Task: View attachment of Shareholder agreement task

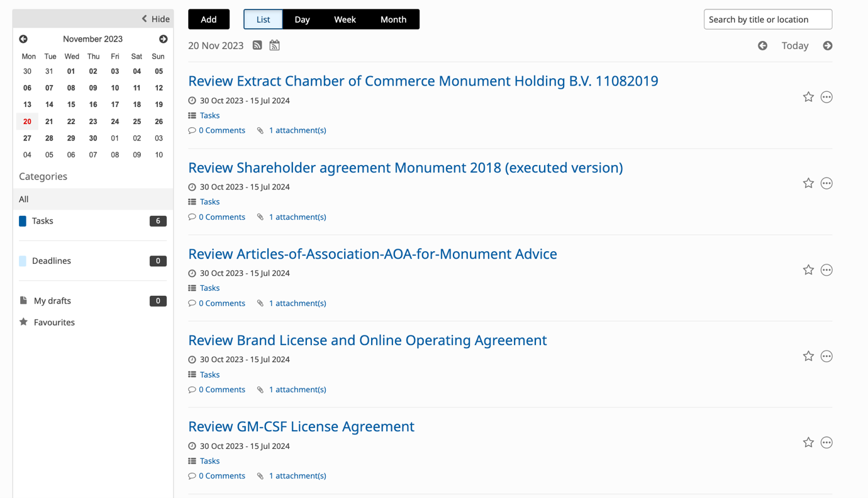Action: [298, 217]
